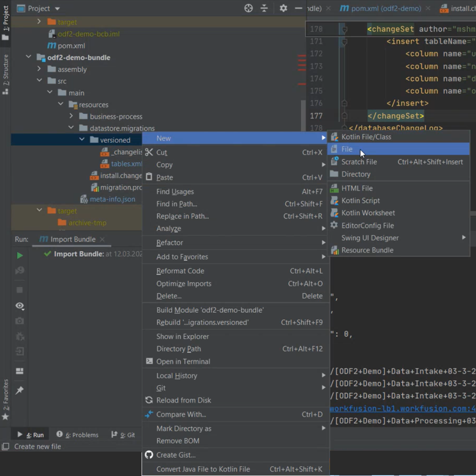Collapse the resources folder
The width and height of the screenshot is (476, 476).
(61, 104)
